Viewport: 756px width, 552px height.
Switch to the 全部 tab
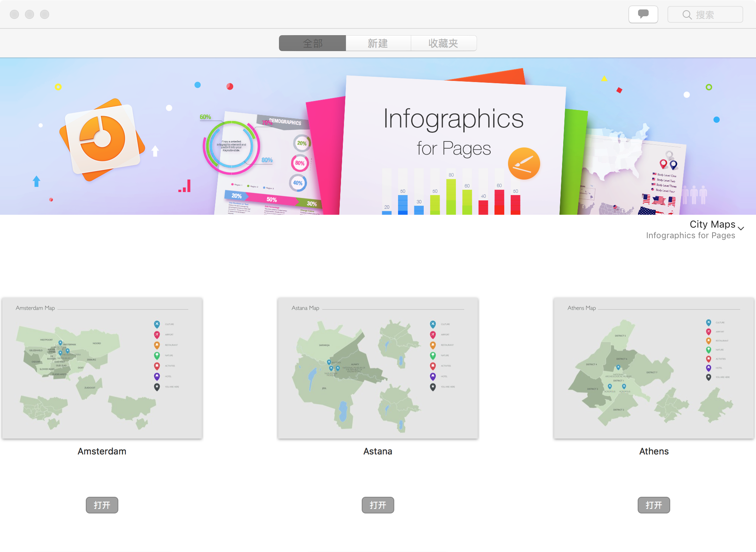click(x=312, y=43)
